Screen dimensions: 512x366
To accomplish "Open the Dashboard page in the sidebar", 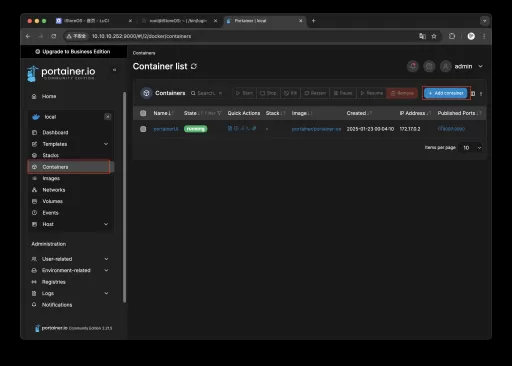I will [x=55, y=132].
